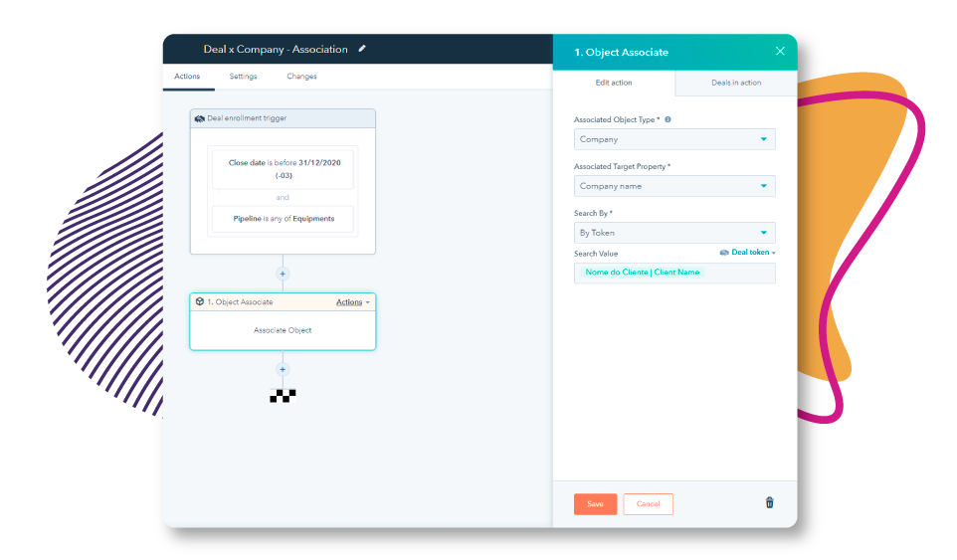Click the cube icon on Object Associate card
957x560 pixels.
coord(200,301)
